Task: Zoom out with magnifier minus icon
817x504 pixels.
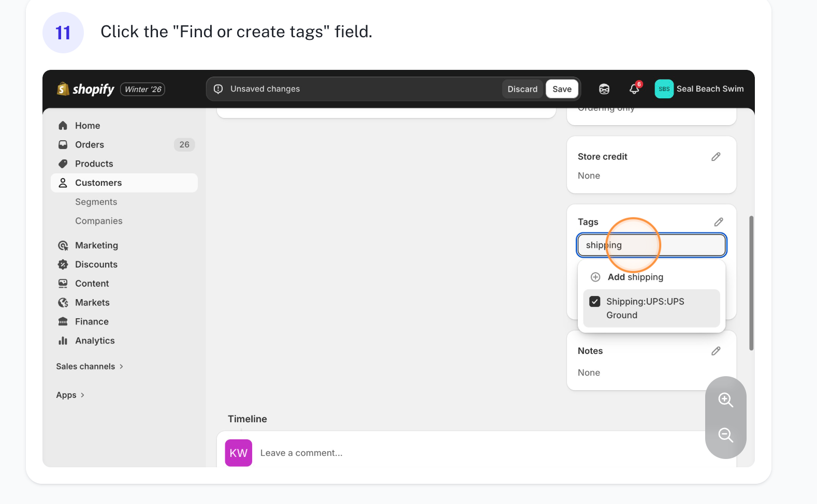Action: click(x=725, y=435)
